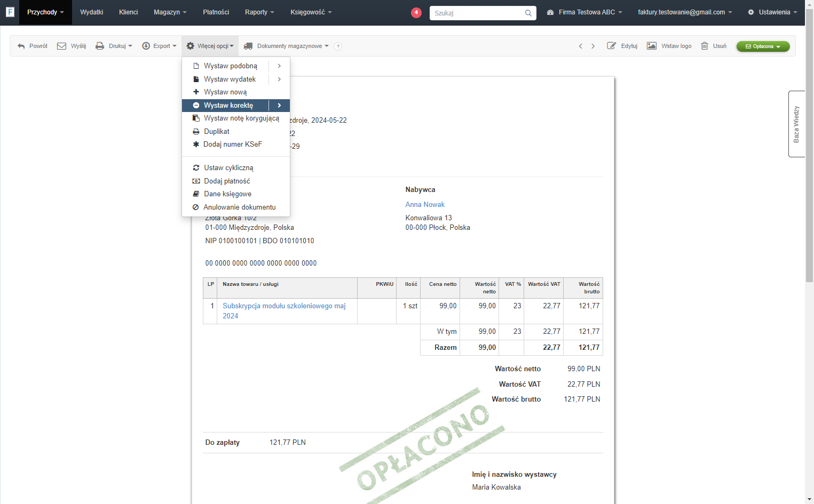Click the Więcej opcji gear icon
This screenshot has width=814, height=504.
(191, 46)
